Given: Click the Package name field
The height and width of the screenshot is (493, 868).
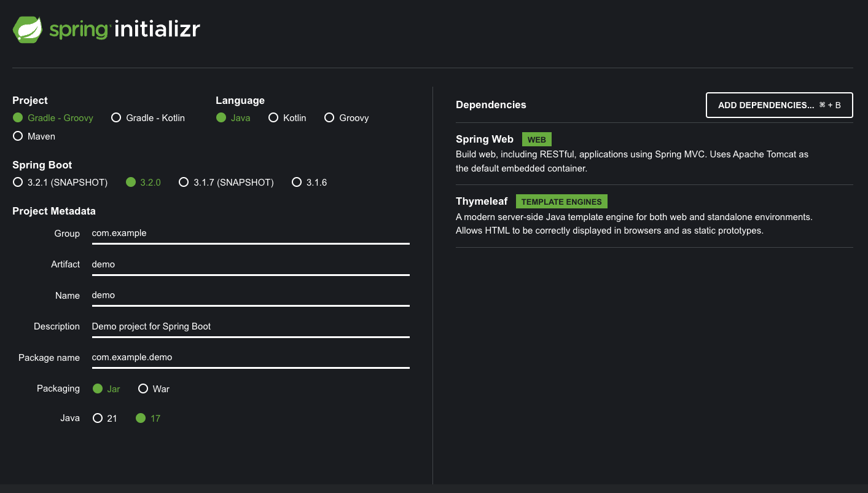Looking at the screenshot, I should (251, 357).
